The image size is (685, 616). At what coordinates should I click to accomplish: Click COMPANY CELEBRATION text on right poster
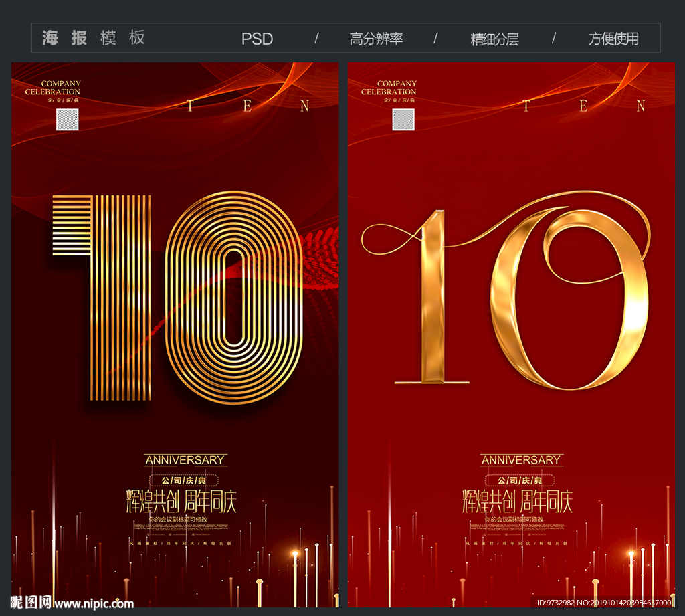pyautogui.click(x=389, y=88)
